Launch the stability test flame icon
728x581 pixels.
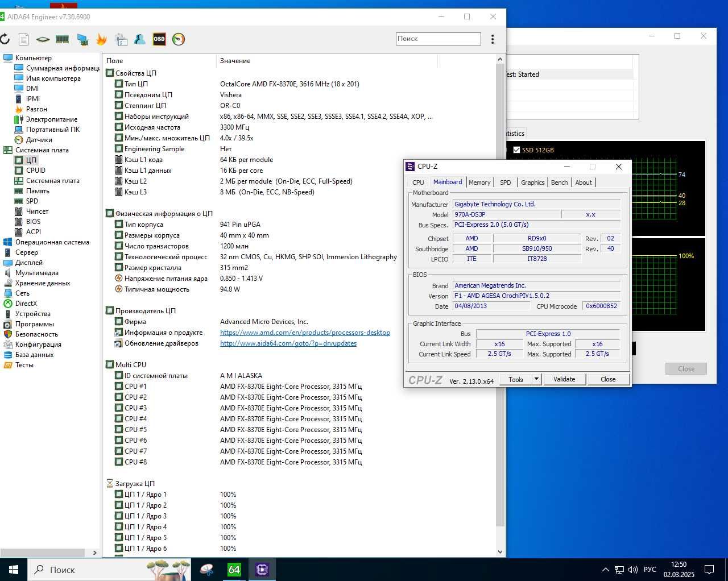[101, 39]
